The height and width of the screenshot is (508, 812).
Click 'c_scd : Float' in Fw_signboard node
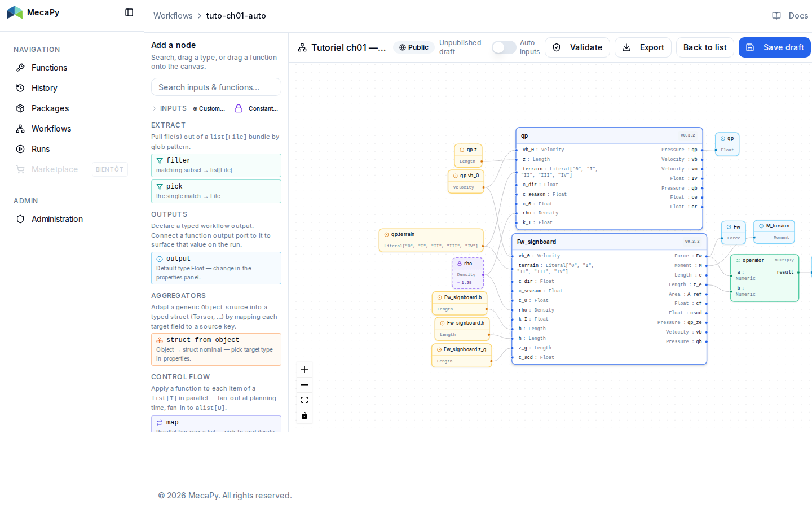pyautogui.click(x=536, y=357)
